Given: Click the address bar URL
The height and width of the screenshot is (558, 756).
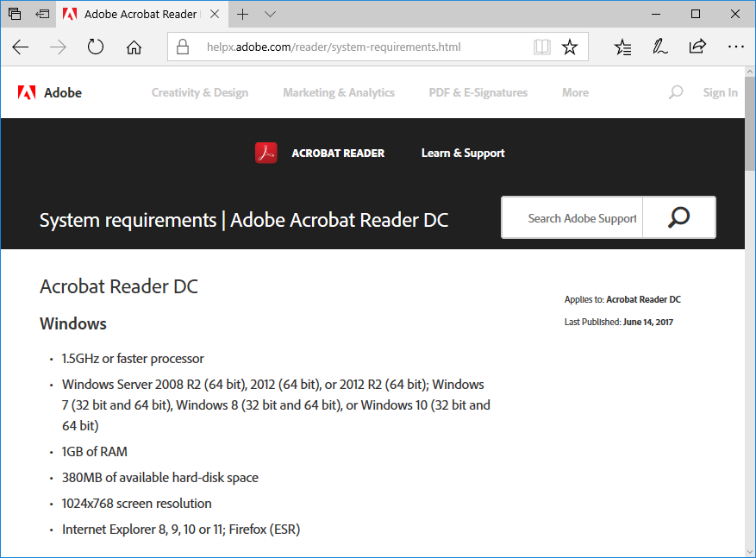Looking at the screenshot, I should click(334, 47).
